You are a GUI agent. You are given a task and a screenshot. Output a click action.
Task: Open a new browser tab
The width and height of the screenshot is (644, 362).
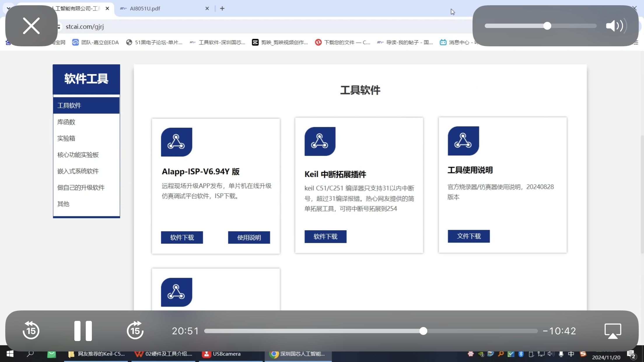click(x=222, y=8)
